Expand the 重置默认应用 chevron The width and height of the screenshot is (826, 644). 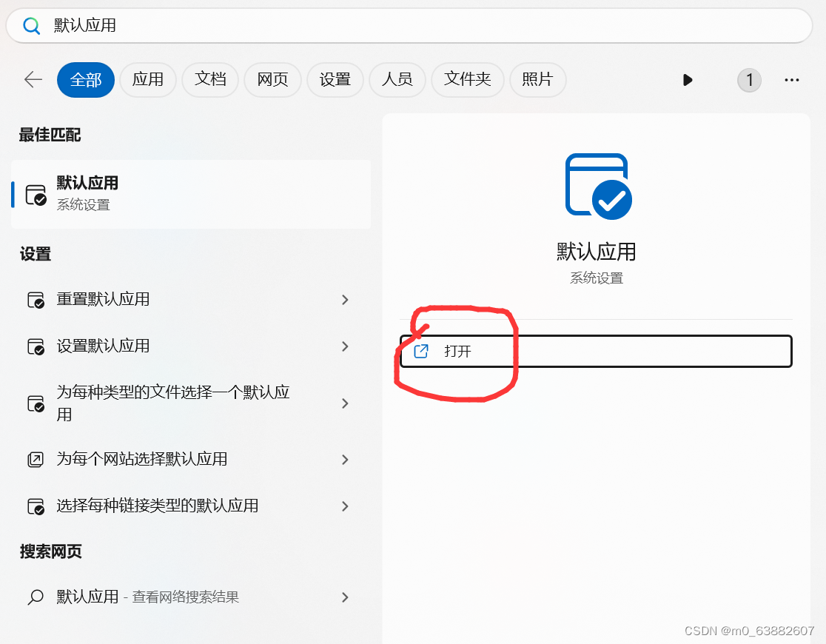point(345,299)
